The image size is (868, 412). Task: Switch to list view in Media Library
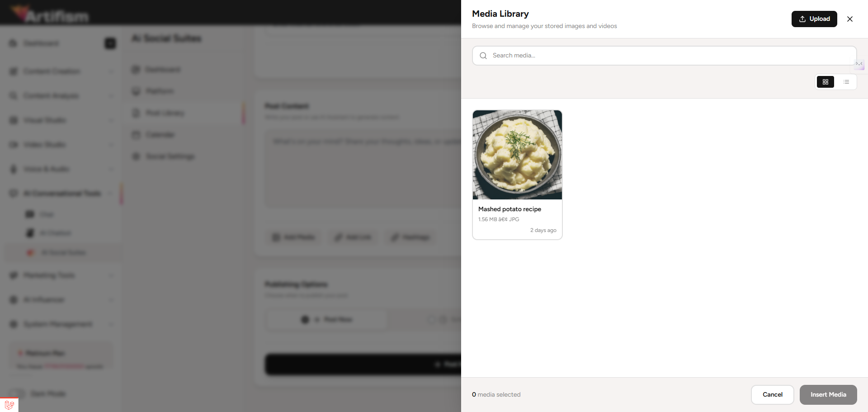pos(846,82)
